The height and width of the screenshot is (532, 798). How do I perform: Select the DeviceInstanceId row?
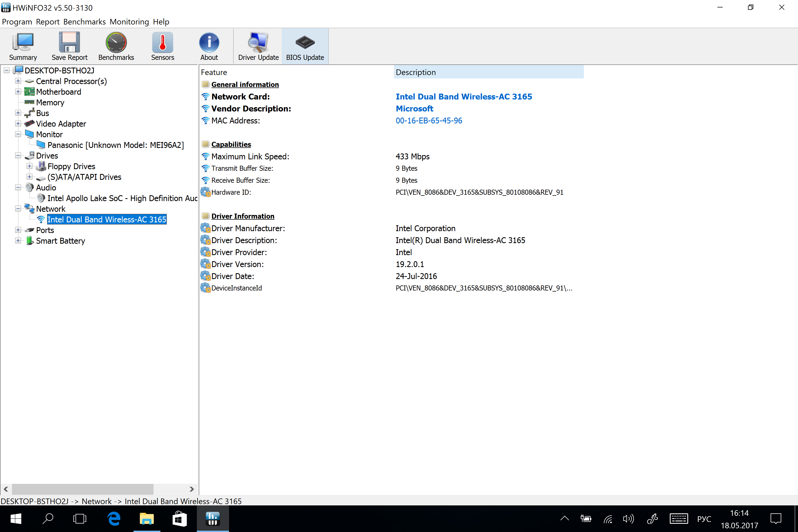[392, 288]
